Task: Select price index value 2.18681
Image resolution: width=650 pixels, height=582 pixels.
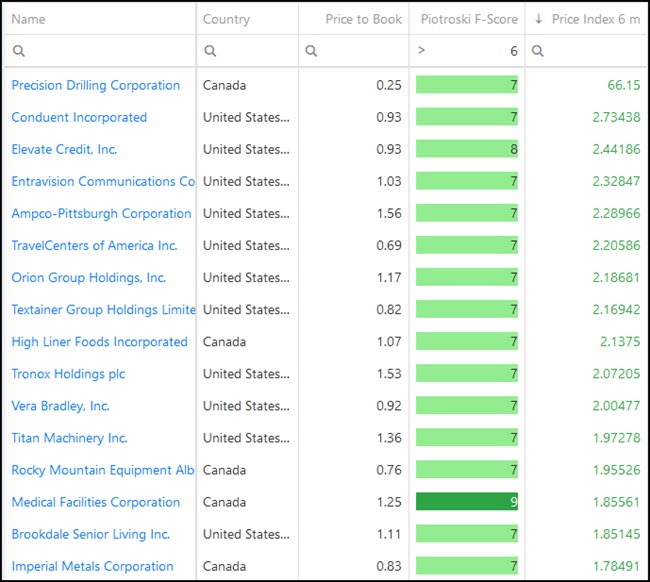Action: click(x=616, y=278)
